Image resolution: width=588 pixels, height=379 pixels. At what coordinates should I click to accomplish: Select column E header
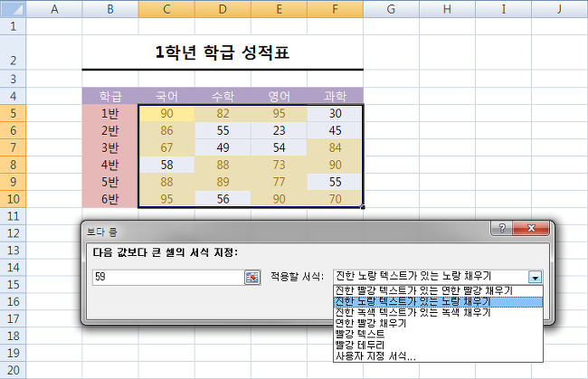(x=279, y=9)
